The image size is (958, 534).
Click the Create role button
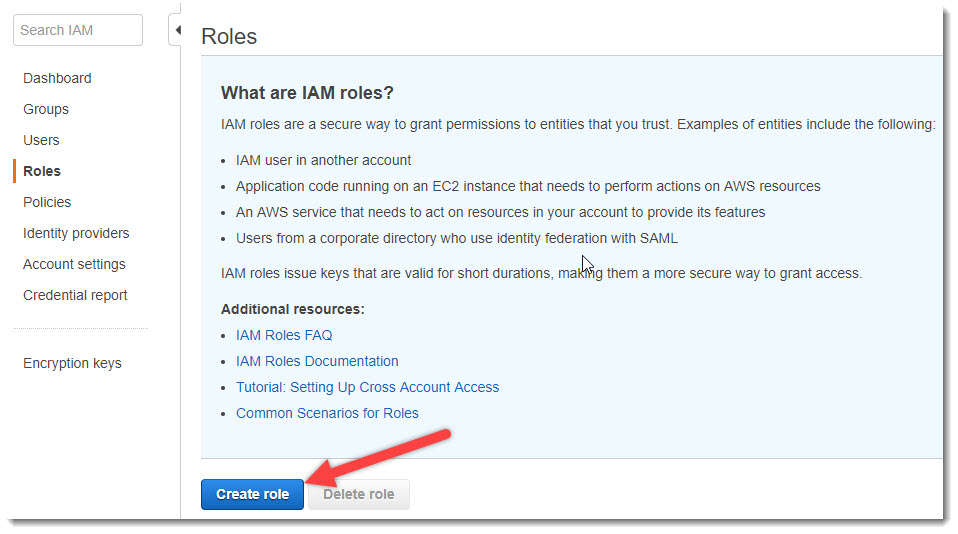(x=252, y=494)
